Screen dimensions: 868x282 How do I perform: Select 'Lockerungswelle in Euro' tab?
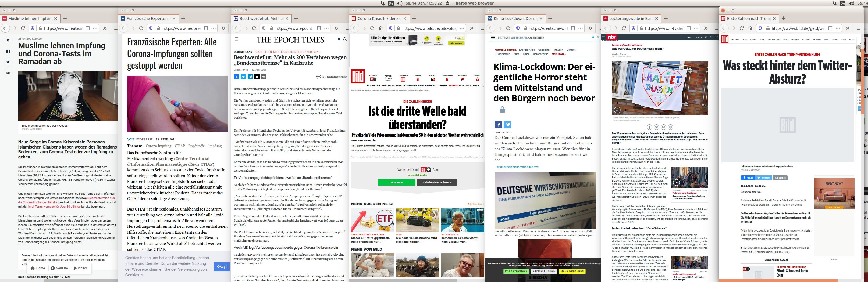(x=631, y=19)
